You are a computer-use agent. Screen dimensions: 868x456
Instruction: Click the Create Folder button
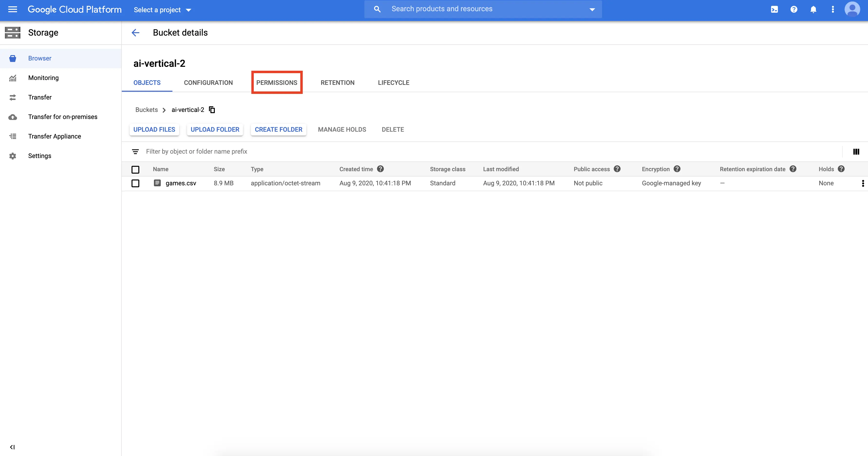point(278,129)
